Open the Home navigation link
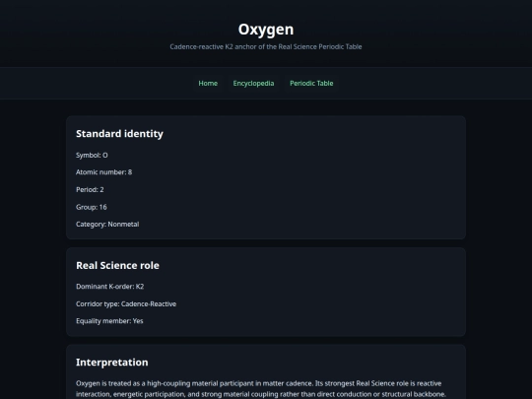Image resolution: width=532 pixels, height=399 pixels. tap(208, 83)
